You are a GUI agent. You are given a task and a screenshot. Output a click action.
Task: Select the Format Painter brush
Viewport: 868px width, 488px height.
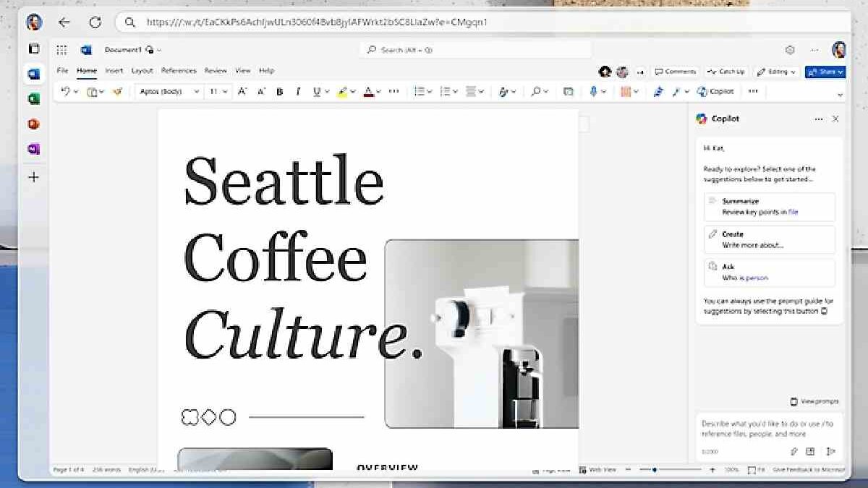(117, 92)
